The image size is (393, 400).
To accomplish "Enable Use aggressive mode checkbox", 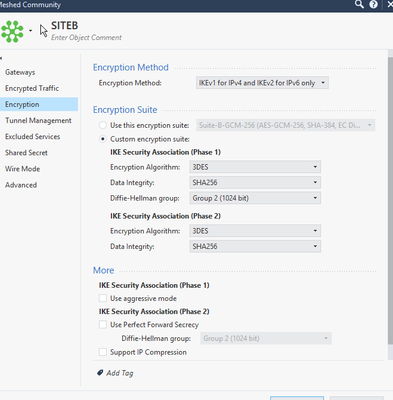I will coord(103,298).
